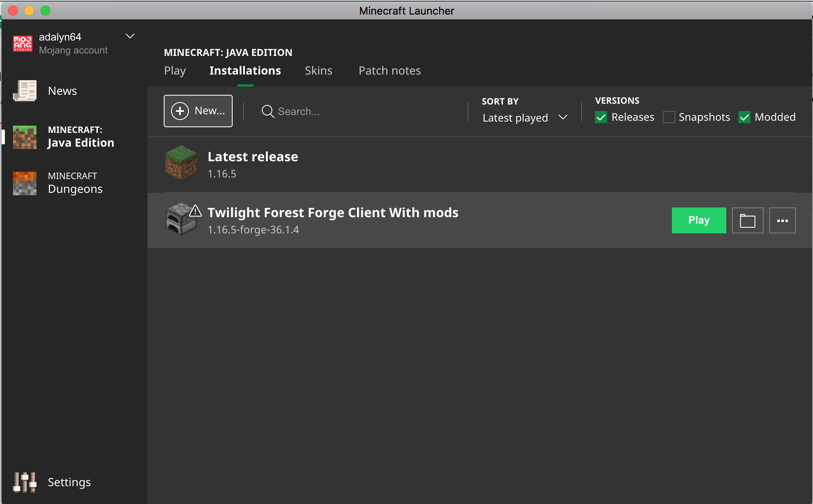
Task: Click the Mojang Studios account logo
Action: pos(23,43)
